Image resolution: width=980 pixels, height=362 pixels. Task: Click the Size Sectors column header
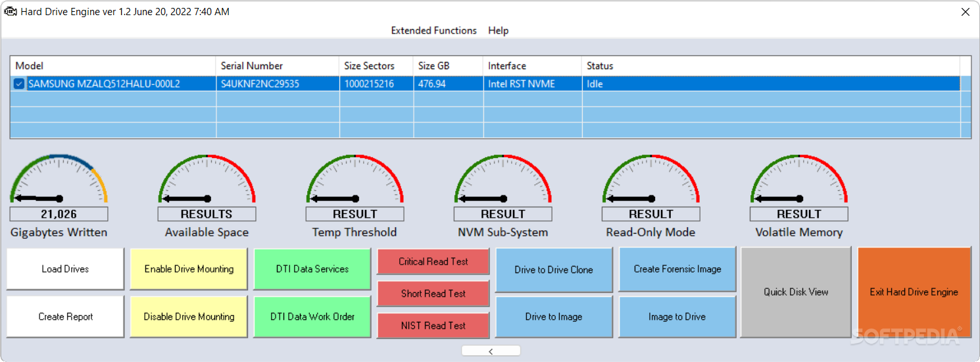click(376, 66)
